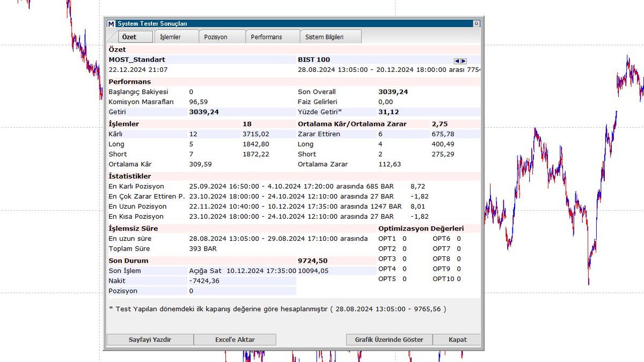The height and width of the screenshot is (362, 644).
Task: Select the En Kısa Pozisyon label
Action: [x=137, y=217]
